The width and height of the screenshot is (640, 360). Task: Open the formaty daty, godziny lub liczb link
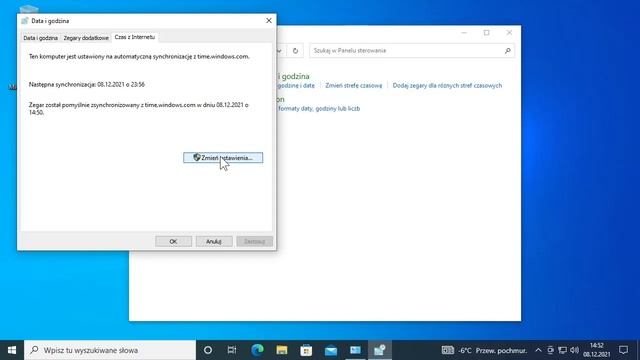[319, 109]
